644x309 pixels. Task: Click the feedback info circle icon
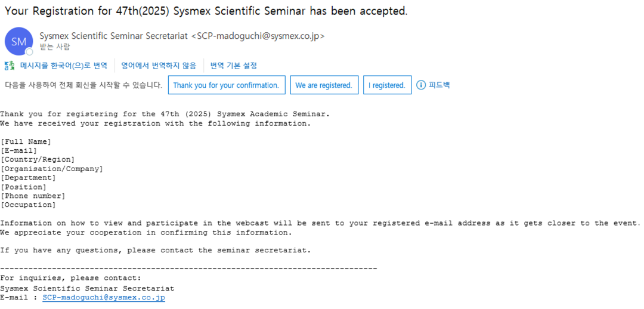(x=420, y=85)
